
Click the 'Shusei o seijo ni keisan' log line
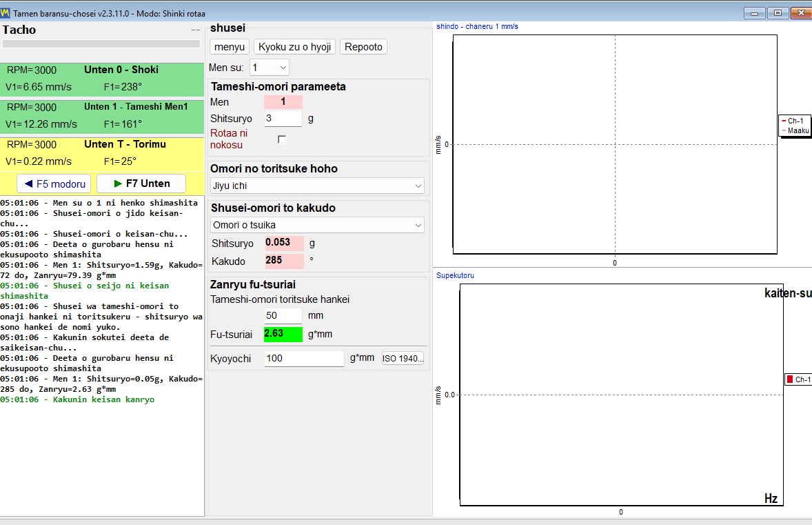coord(84,290)
